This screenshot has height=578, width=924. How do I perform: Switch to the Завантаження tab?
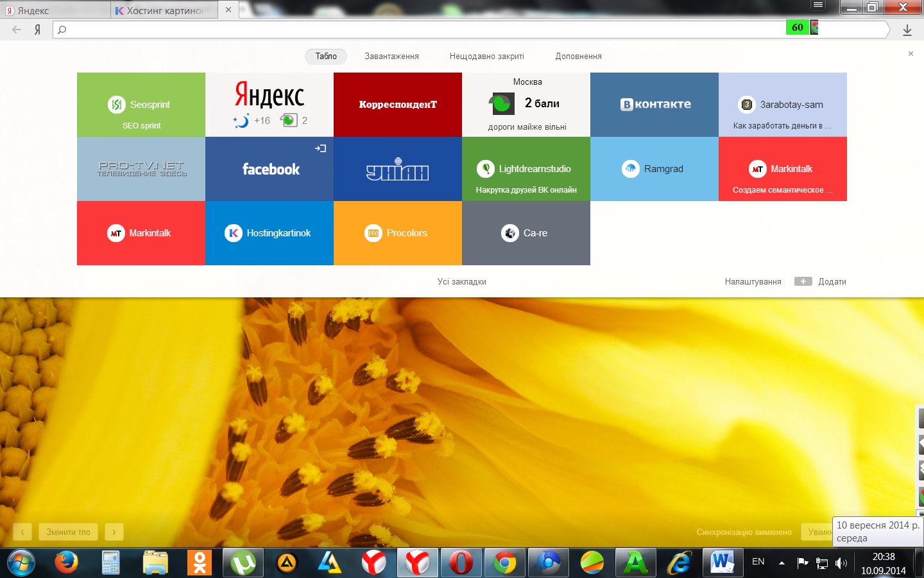(x=391, y=57)
